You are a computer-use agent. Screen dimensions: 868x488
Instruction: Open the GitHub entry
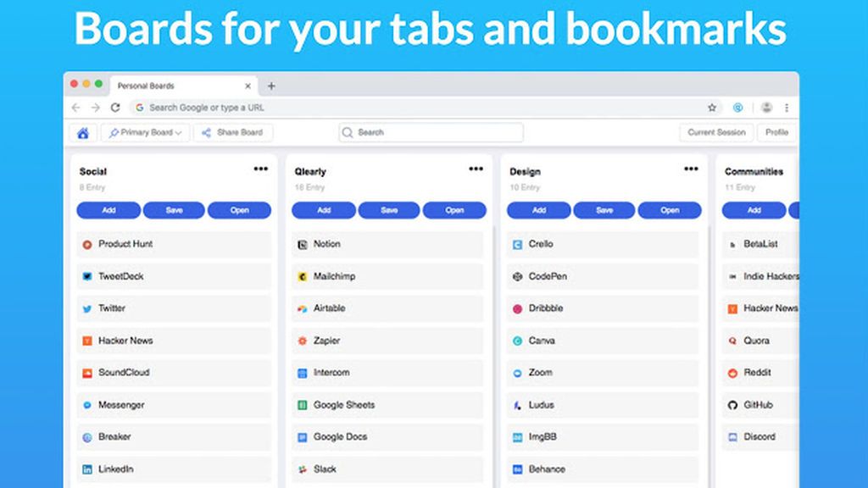pyautogui.click(x=760, y=404)
